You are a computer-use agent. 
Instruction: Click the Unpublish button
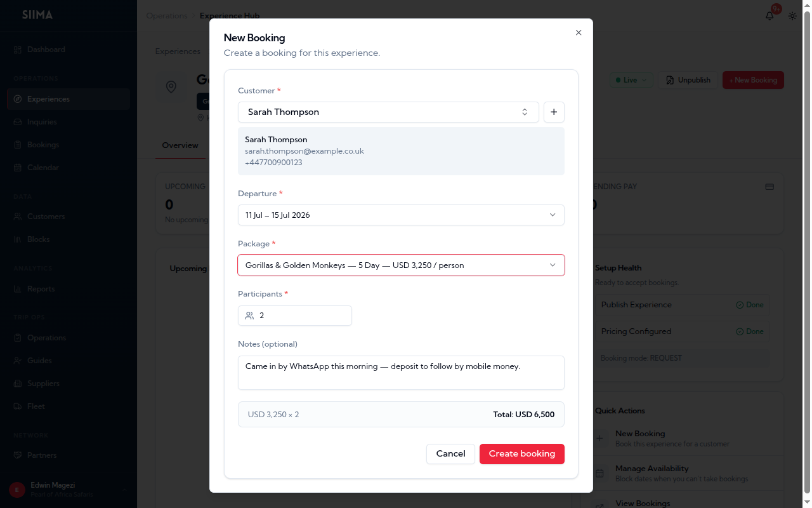coord(688,80)
